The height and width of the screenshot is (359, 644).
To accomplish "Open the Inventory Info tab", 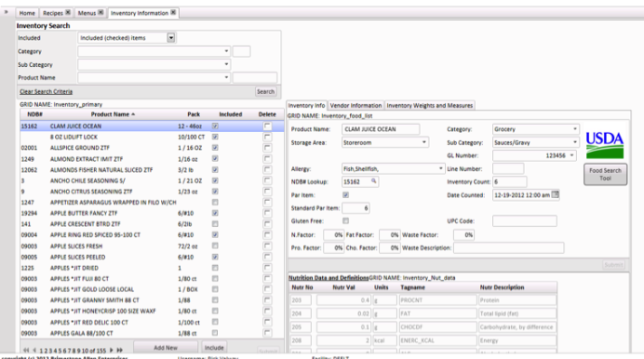I will coord(306,105).
